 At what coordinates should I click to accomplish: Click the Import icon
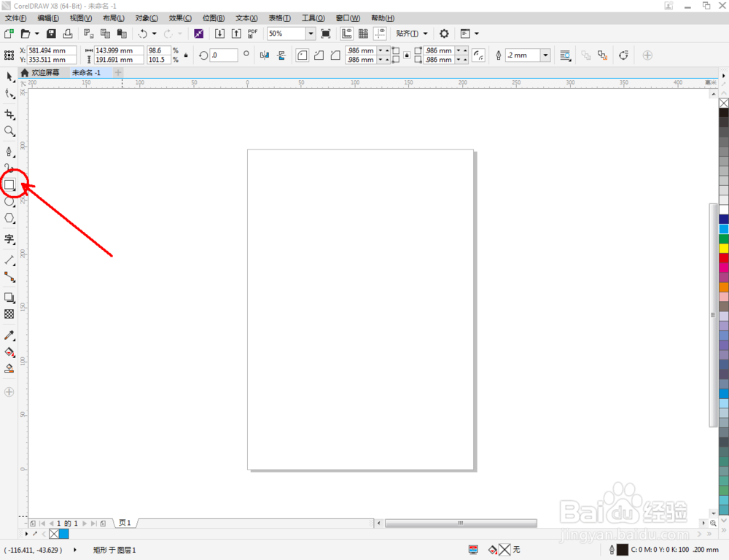(219, 34)
